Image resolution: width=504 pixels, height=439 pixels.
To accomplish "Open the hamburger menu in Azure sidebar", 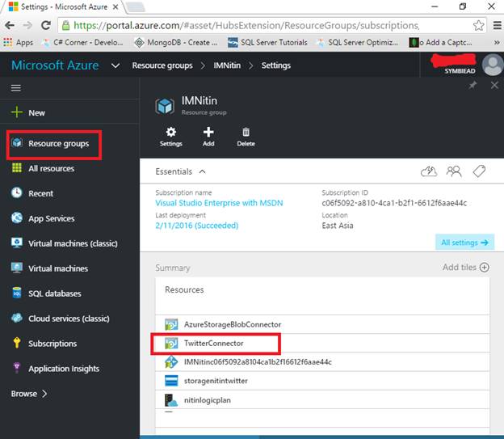I will [x=16, y=88].
